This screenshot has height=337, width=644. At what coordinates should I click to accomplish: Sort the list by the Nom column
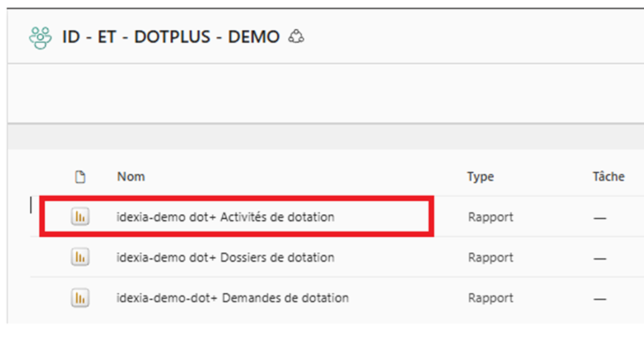tap(131, 177)
